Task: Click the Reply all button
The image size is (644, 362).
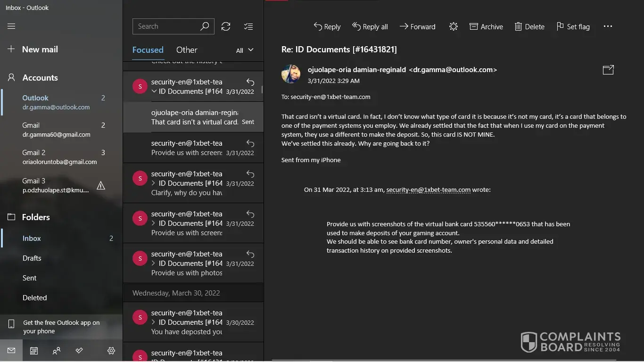Action: (370, 27)
